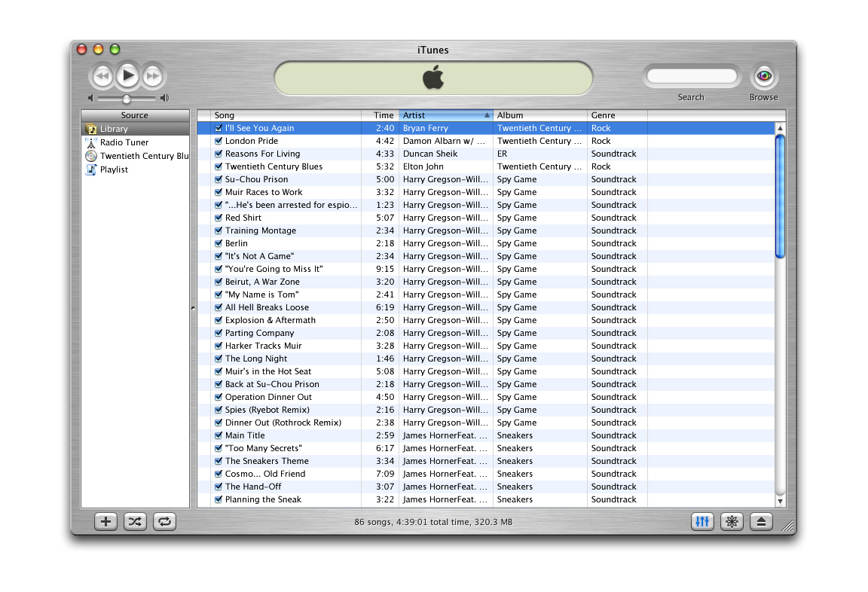
Task: Reverse sort order via Artist column arrow
Action: tap(487, 115)
